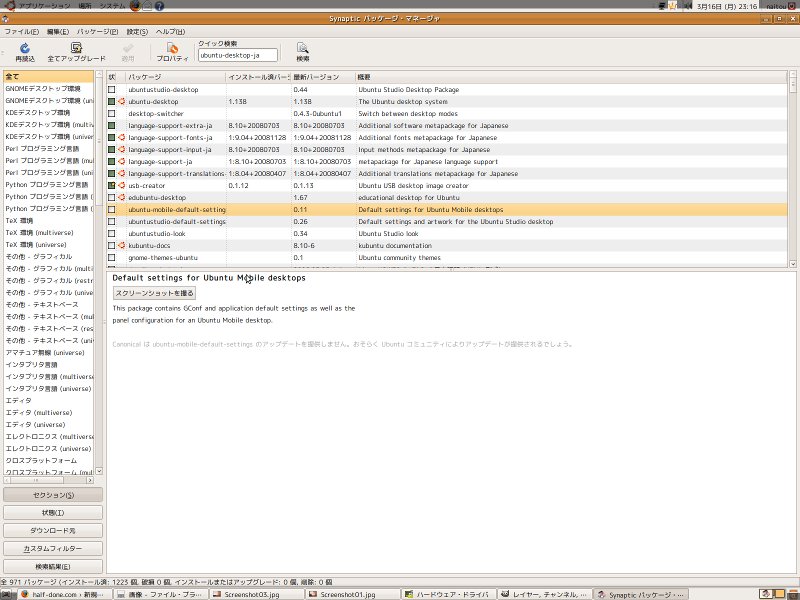Click the show desktop icon in the bottom panel

(x=6, y=594)
